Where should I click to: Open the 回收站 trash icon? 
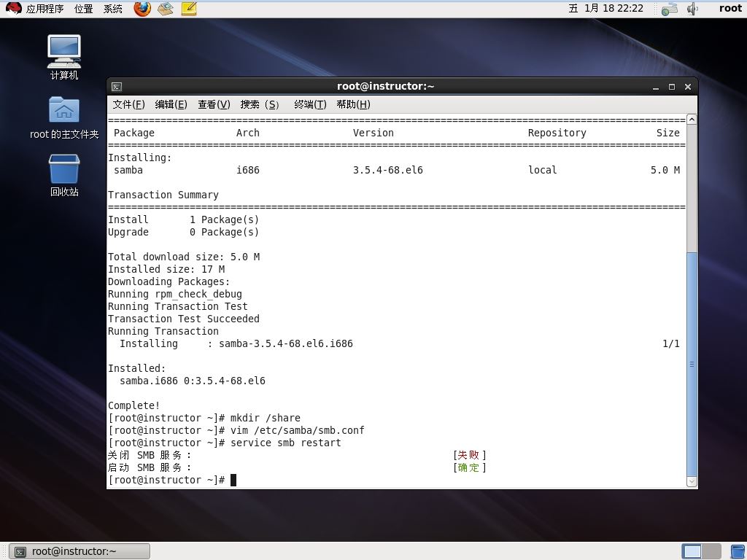(x=64, y=175)
